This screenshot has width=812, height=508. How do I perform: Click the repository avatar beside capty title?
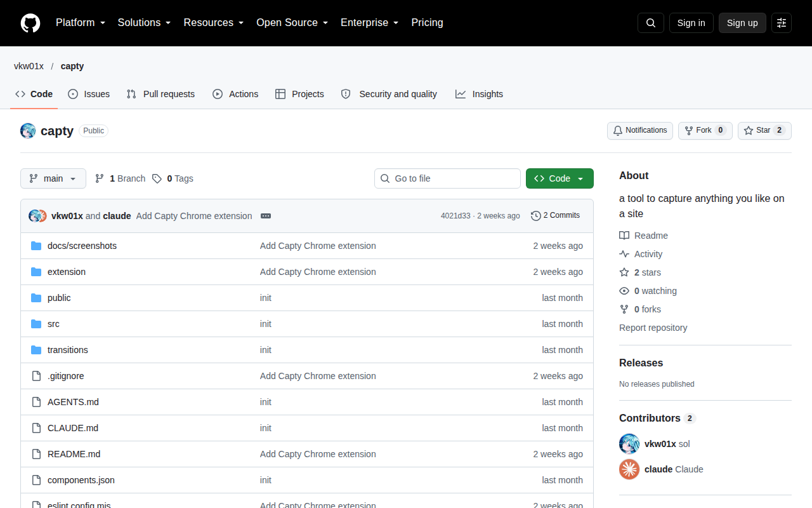click(x=28, y=131)
